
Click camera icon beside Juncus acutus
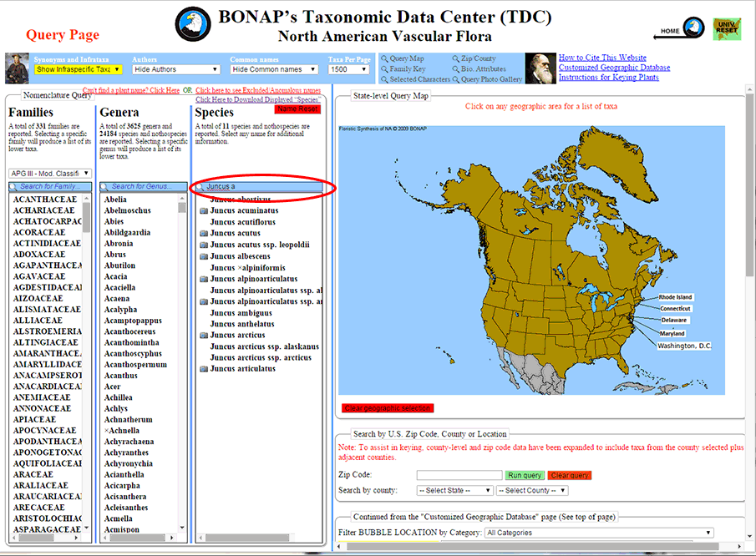(204, 233)
